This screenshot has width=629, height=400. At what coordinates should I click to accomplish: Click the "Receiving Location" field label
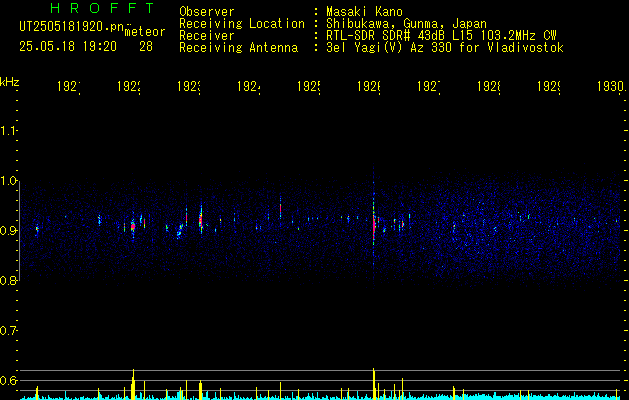pos(242,24)
